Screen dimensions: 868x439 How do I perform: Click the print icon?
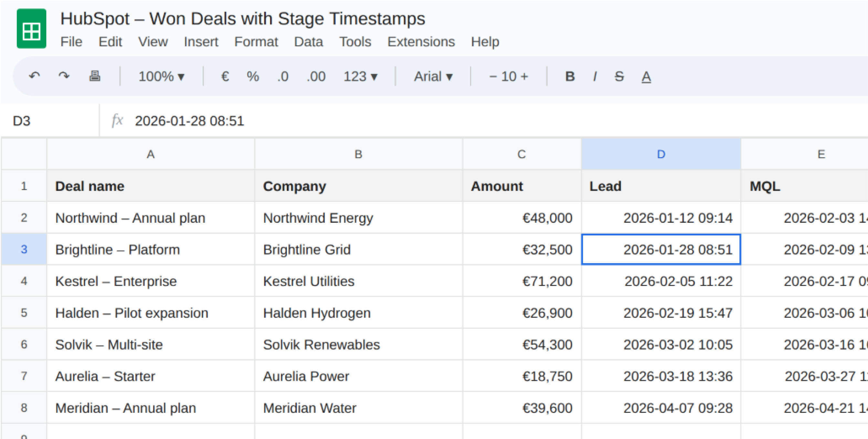coord(95,77)
